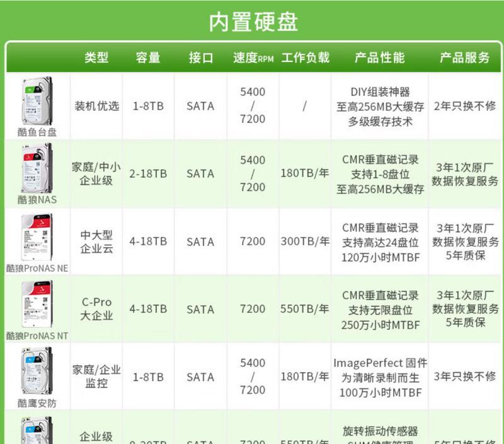504x444 pixels.
Task: Select 5400/7200 speed in 酷鱼台盘 row
Action: (253, 105)
